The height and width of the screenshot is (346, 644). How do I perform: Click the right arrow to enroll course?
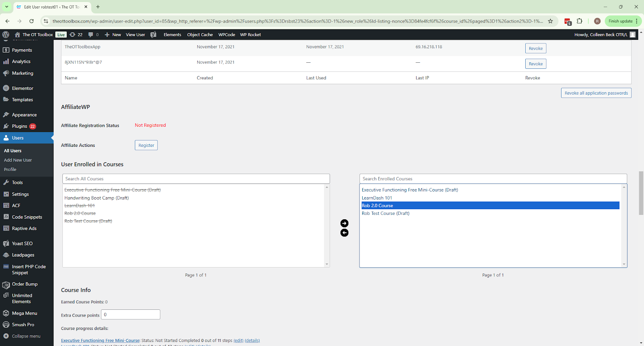tap(345, 223)
